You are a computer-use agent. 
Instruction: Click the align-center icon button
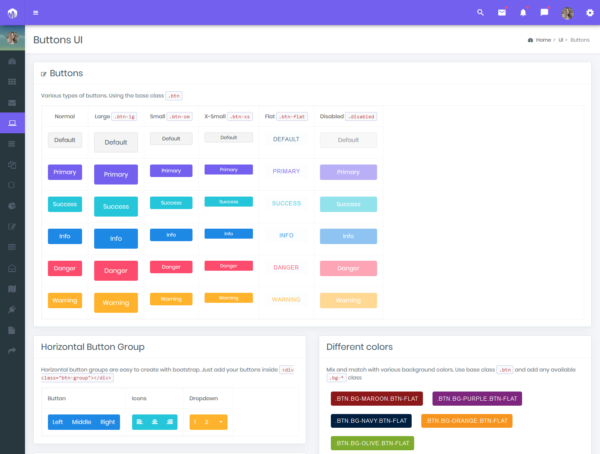pos(155,422)
